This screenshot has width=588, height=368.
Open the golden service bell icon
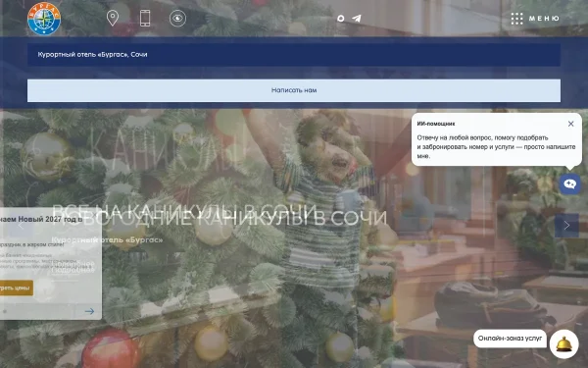[564, 344]
